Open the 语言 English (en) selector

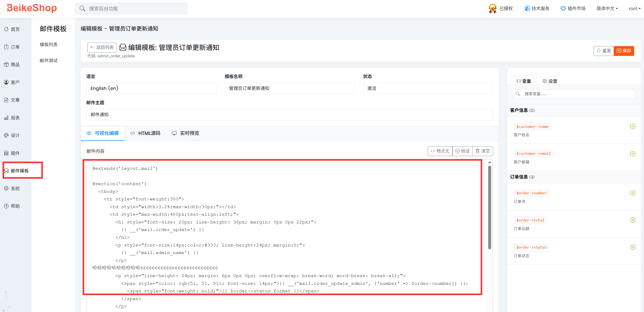(151, 88)
